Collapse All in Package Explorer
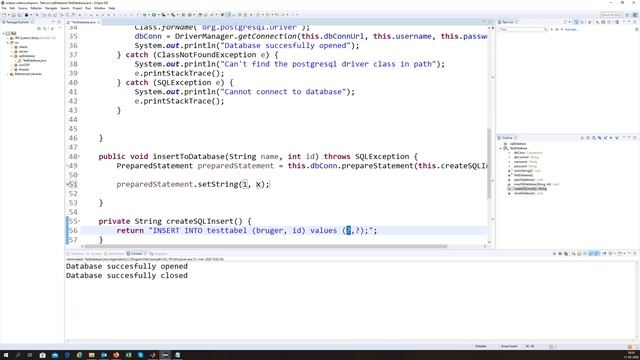 click(x=39, y=29)
